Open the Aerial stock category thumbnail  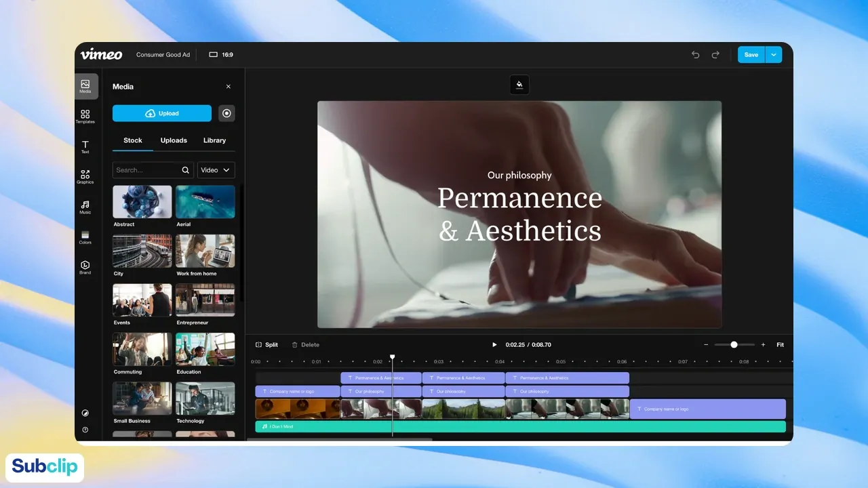click(205, 202)
